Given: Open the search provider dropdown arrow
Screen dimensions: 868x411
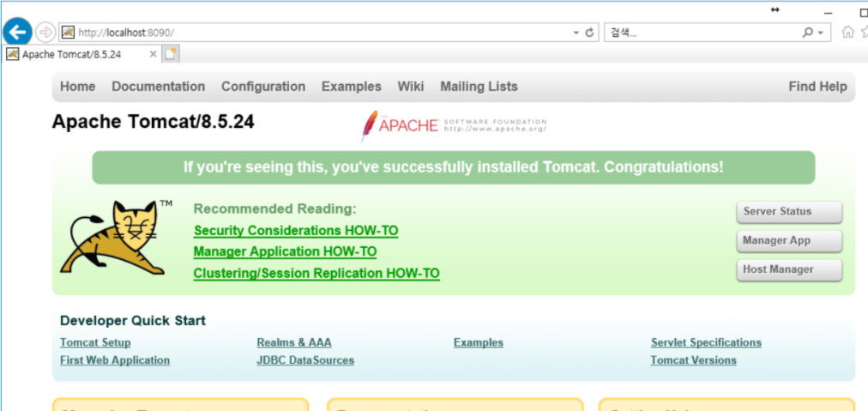Looking at the screenshot, I should 820,33.
